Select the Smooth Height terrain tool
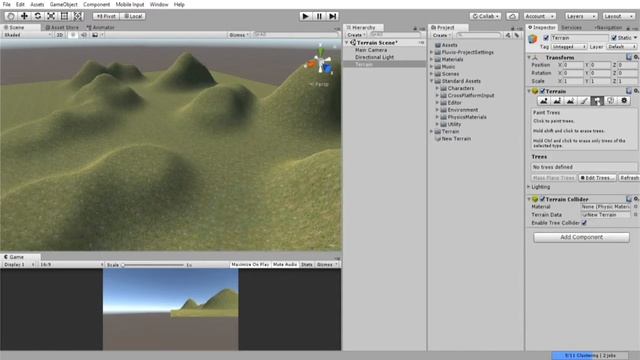This screenshot has height=360, width=640. 571,101
